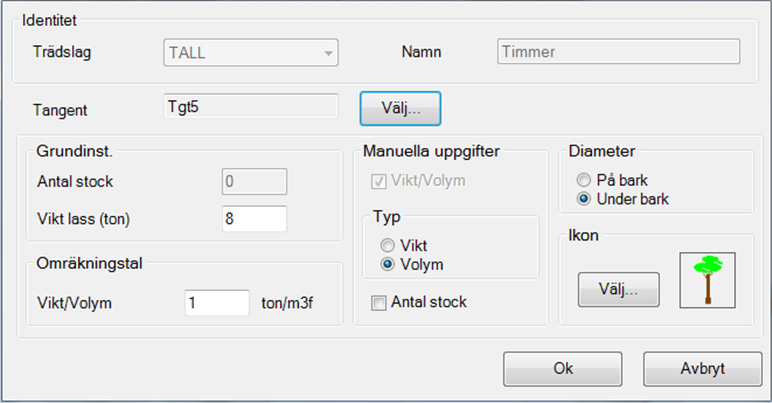Confirm with the Ok button
The image size is (772, 403).
tap(562, 369)
